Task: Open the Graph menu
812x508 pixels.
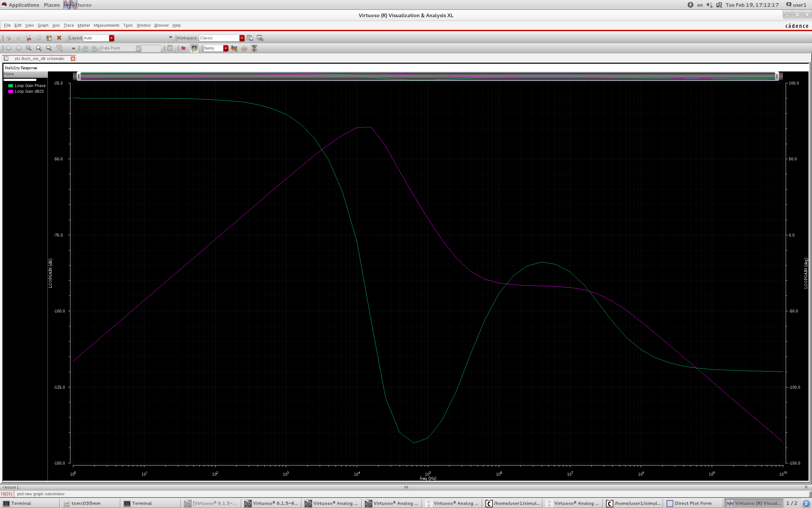Action: (x=43, y=25)
